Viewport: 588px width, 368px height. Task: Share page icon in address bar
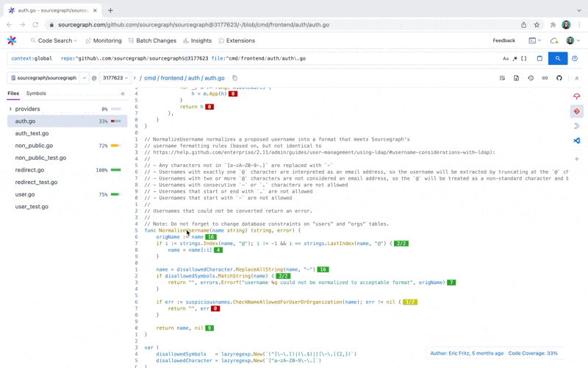click(x=523, y=25)
